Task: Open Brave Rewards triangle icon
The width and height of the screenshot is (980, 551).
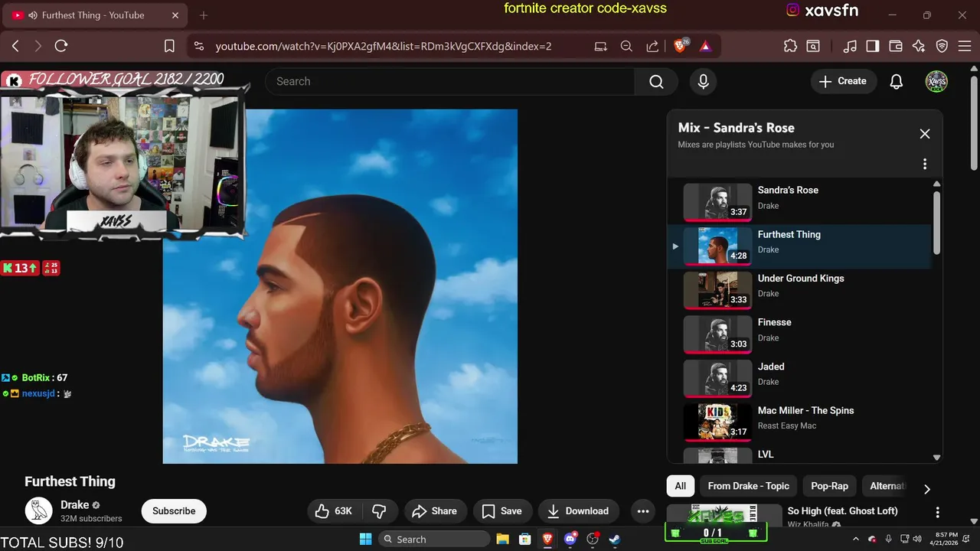Action: coord(705,46)
